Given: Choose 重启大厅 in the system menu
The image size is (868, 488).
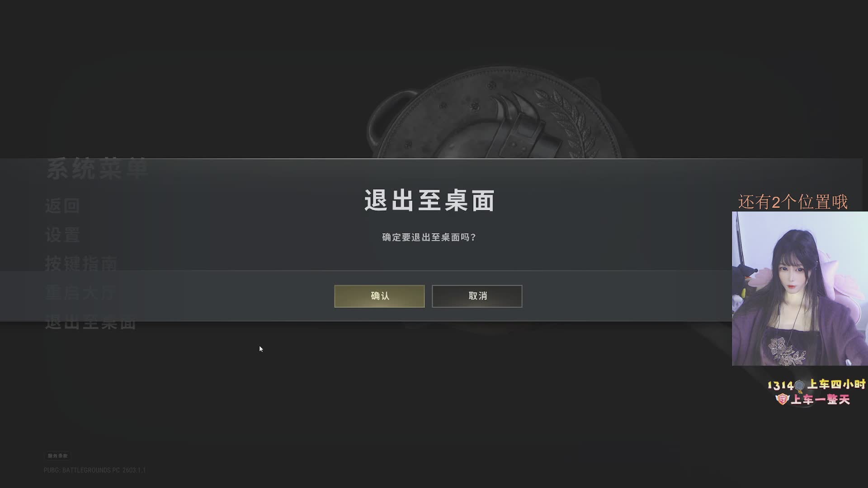Looking at the screenshot, I should coord(81,293).
